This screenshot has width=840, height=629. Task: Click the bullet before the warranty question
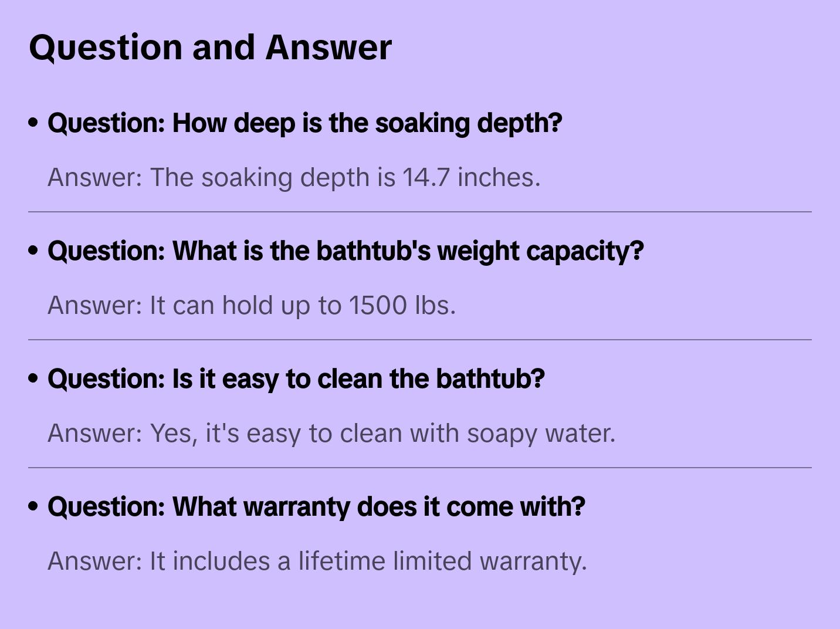(33, 506)
